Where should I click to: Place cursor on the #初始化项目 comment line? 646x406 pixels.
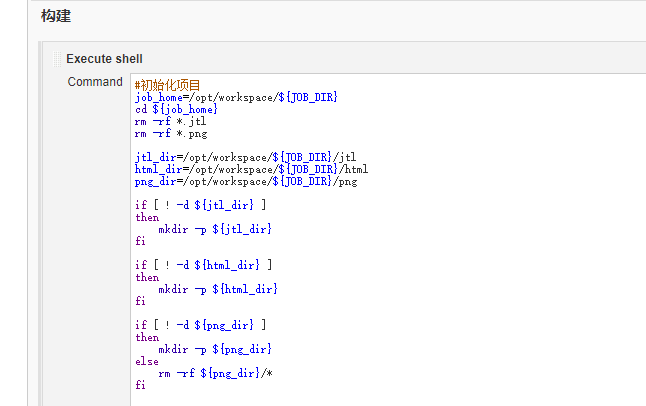coord(168,85)
